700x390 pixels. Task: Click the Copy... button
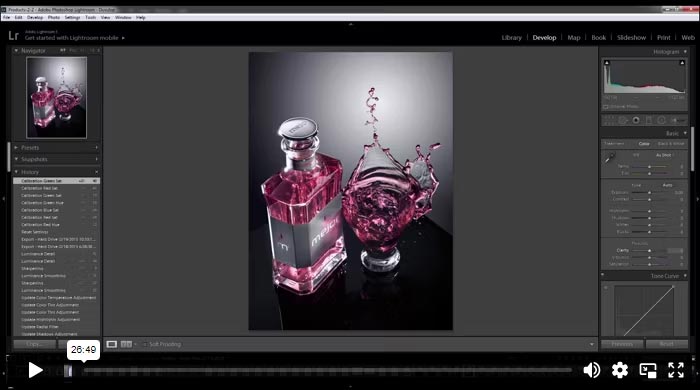pos(34,344)
